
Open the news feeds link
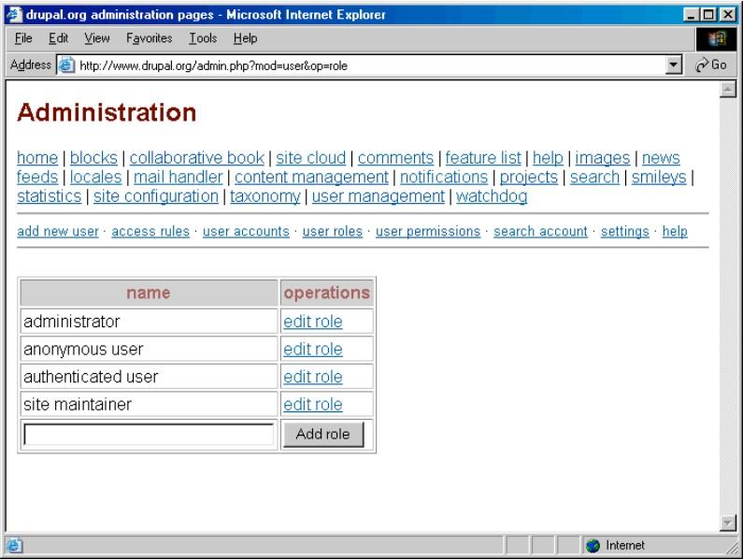[661, 158]
